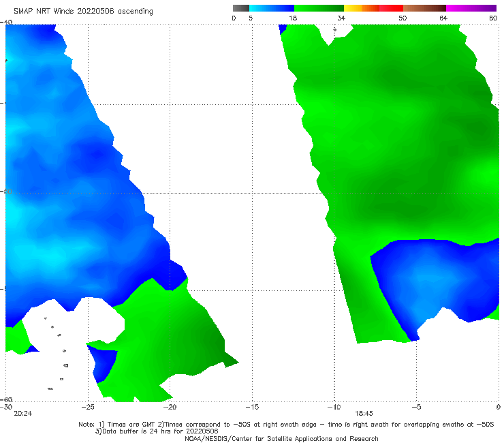
Task: Click the NOAA/NESDIS Center for Satellite Applications credit
Action: tap(281, 438)
